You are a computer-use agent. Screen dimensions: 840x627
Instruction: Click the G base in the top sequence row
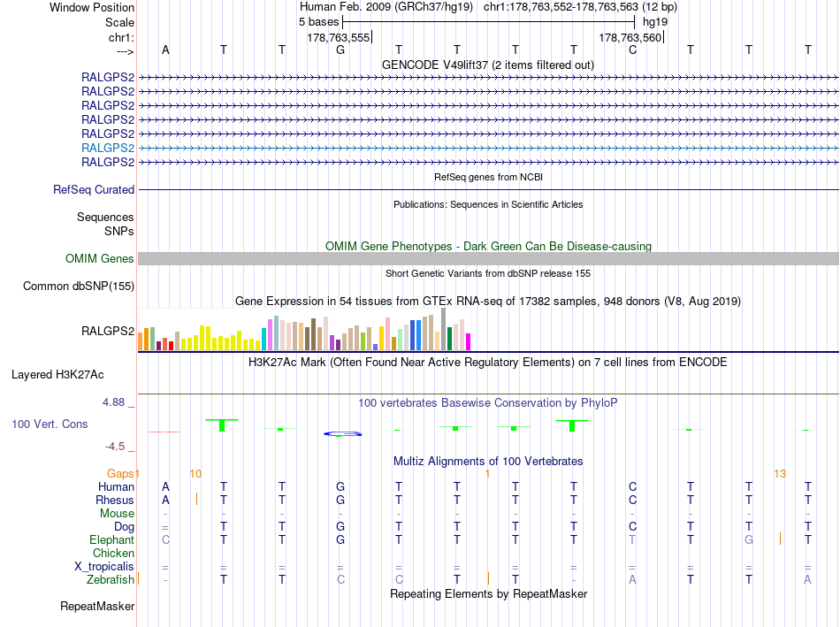(340, 50)
